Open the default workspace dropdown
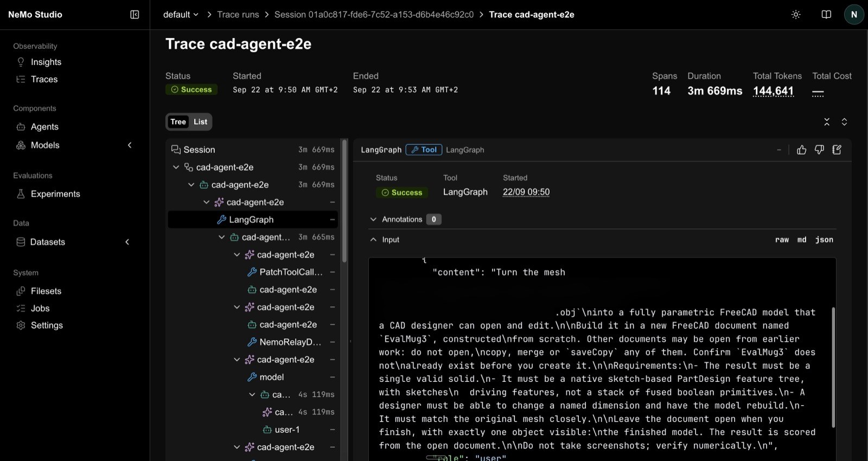This screenshot has height=461, width=868. pos(181,15)
